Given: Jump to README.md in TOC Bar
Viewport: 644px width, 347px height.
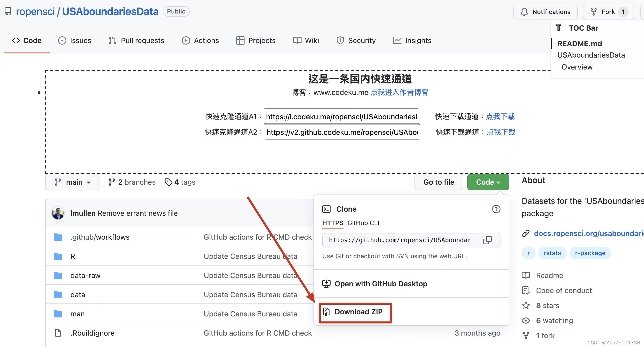Looking at the screenshot, I should 580,44.
